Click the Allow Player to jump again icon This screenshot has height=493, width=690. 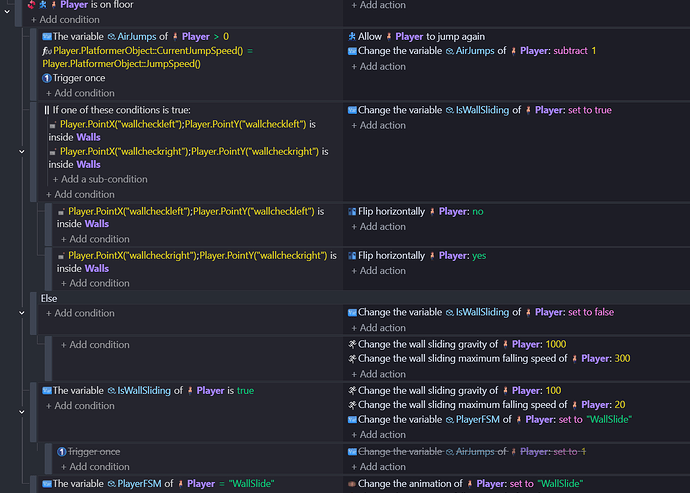click(352, 37)
